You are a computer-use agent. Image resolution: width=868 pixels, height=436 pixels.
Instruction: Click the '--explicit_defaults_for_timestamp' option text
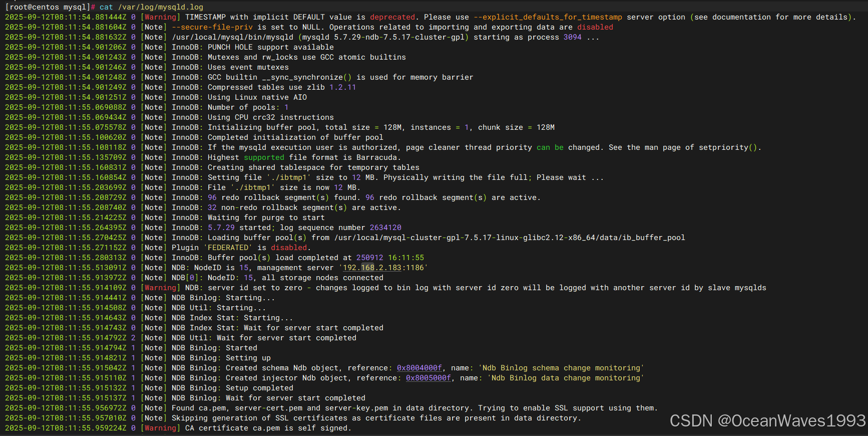click(548, 17)
